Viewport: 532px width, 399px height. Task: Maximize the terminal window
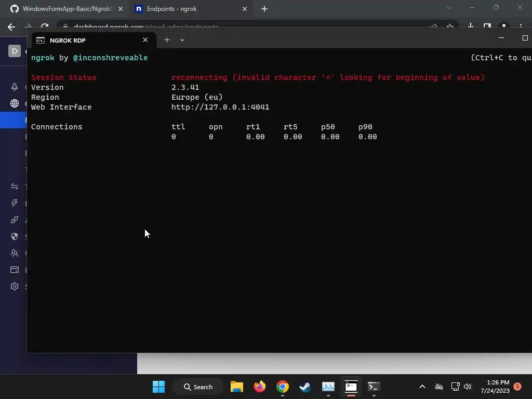coord(525,38)
